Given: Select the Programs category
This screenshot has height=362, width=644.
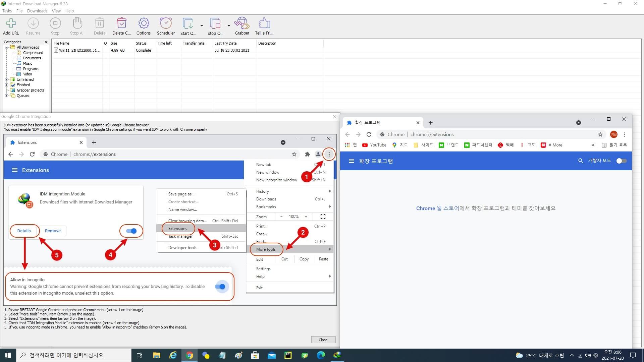Looking at the screenshot, I should pos(31,69).
